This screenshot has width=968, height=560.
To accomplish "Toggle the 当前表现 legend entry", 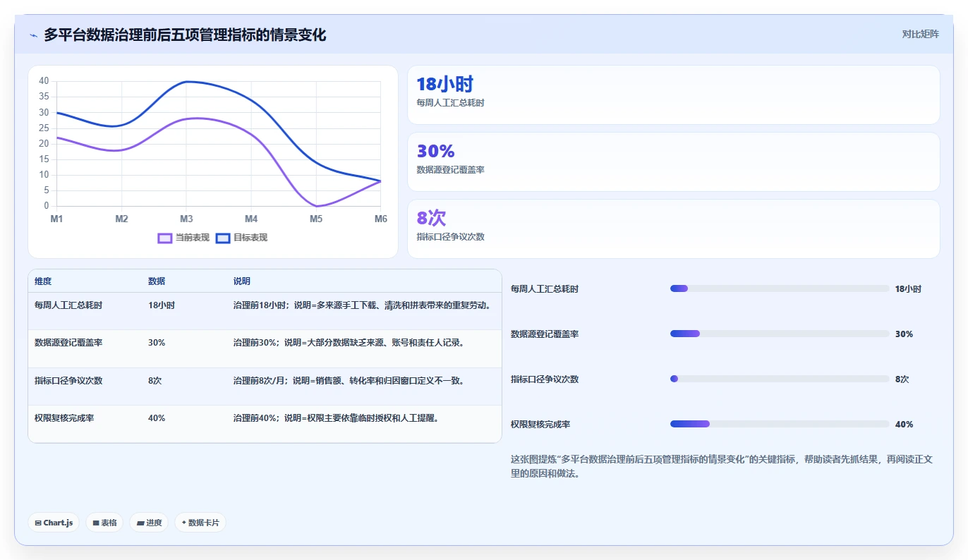I will click(x=184, y=238).
